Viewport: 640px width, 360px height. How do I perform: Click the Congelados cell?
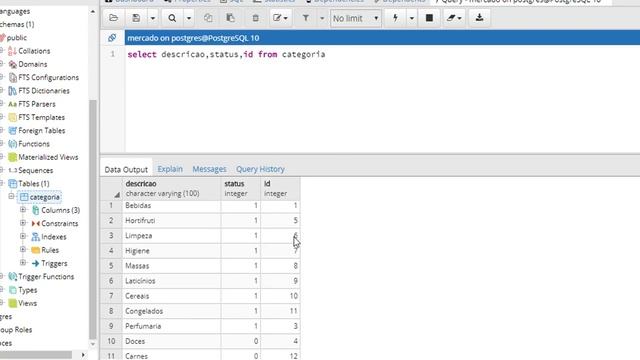171,311
